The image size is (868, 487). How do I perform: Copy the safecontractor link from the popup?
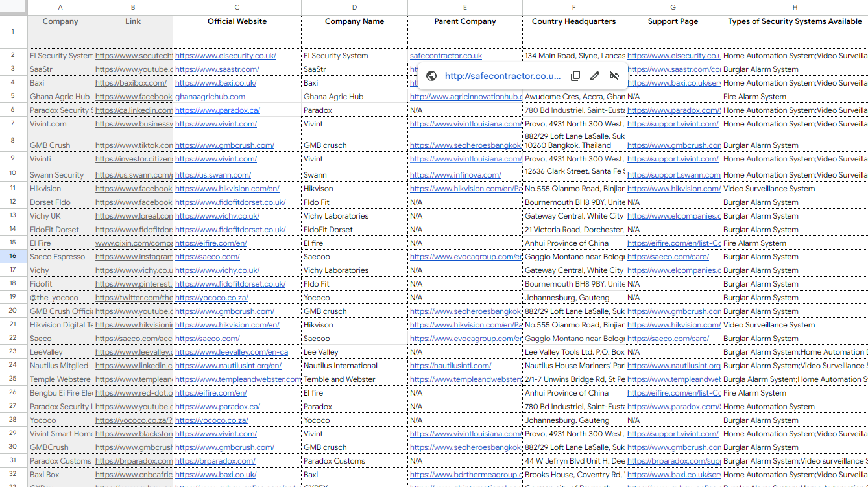coord(575,76)
